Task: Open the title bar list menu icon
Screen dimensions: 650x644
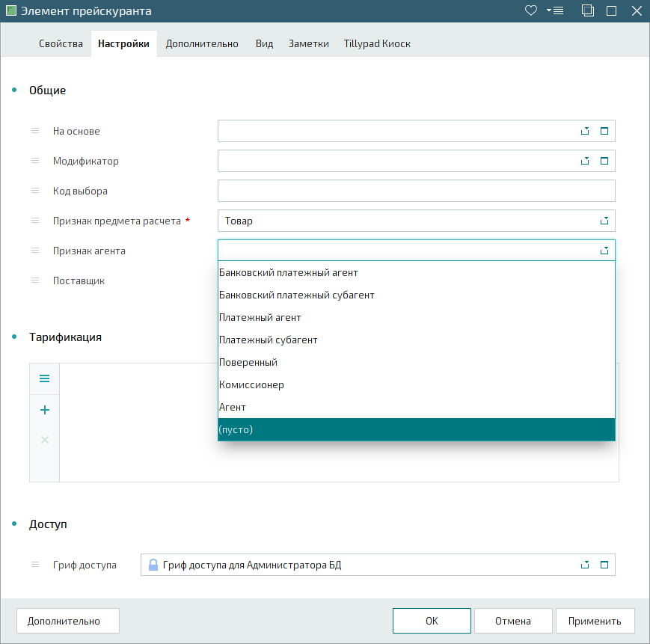Action: point(555,10)
